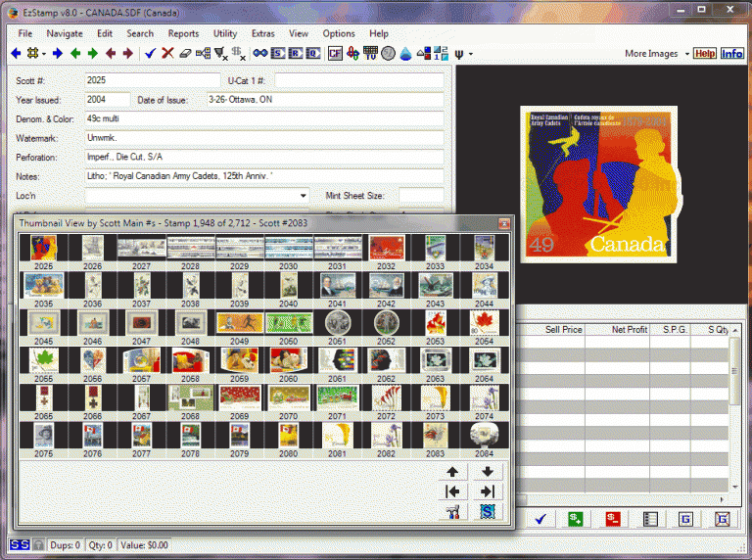Click the TV grid toolbar icon
Image resolution: width=752 pixels, height=560 pixels.
(370, 53)
